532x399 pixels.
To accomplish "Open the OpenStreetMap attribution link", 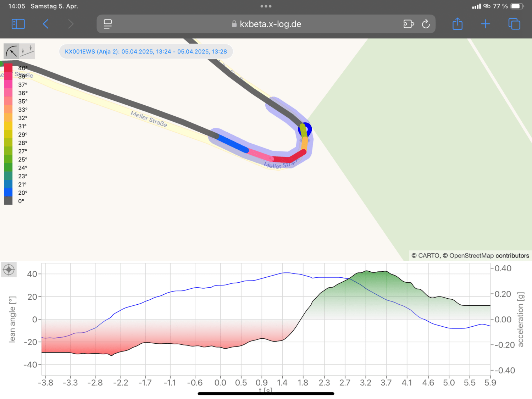I will pos(471,256).
